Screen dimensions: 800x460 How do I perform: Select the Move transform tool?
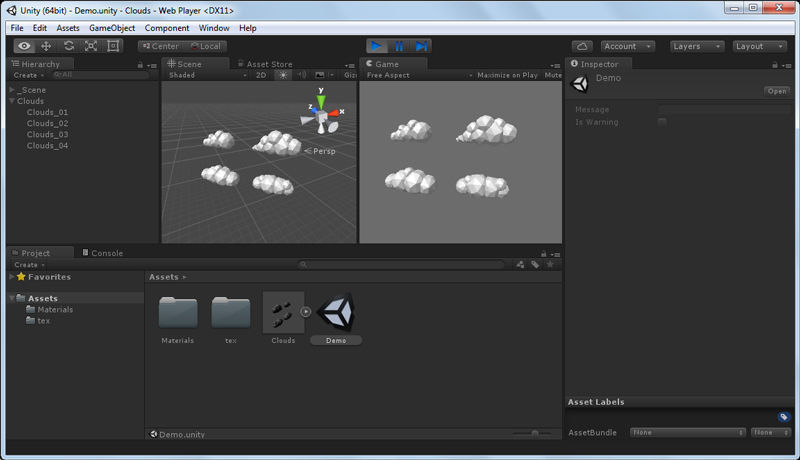tap(46, 46)
